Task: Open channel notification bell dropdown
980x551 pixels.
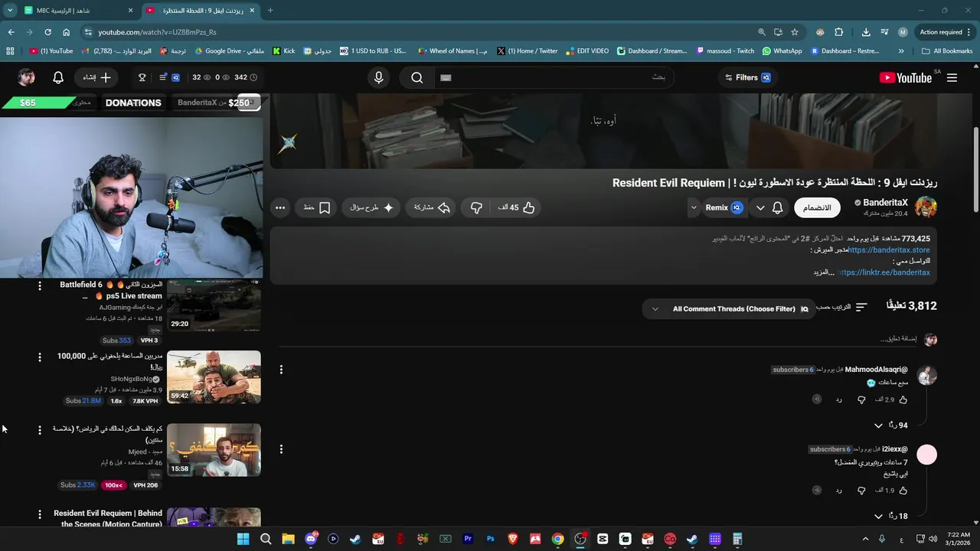Action: pos(769,207)
